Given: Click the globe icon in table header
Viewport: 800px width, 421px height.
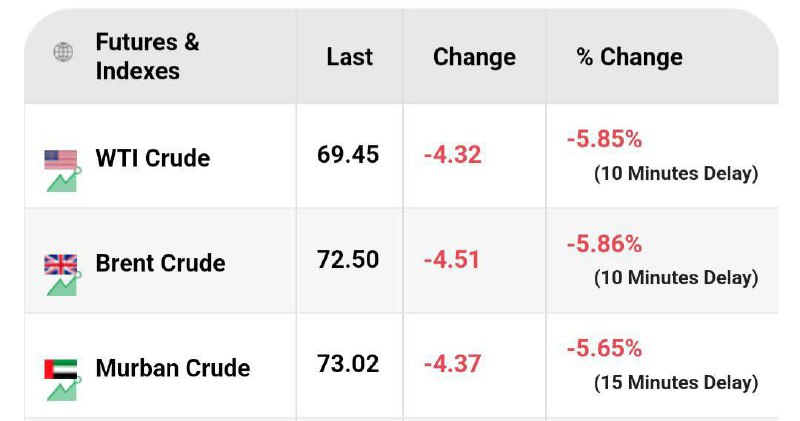Looking at the screenshot, I should pos(63,52).
